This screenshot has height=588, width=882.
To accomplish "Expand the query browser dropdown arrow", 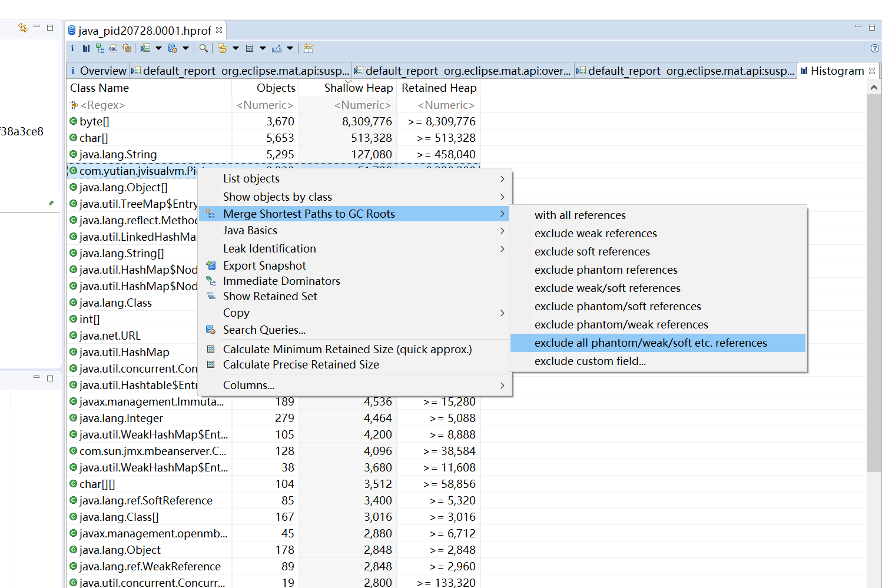I will [185, 48].
